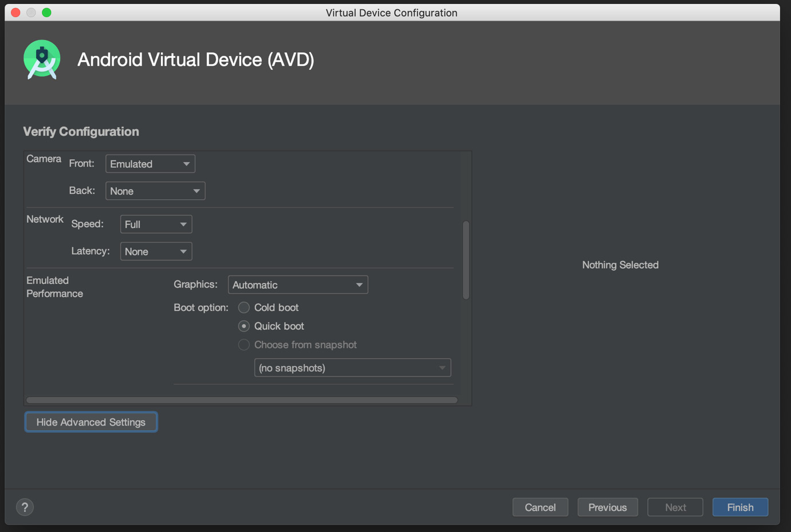Click the vertical scrollbar of settings panel

point(466,260)
